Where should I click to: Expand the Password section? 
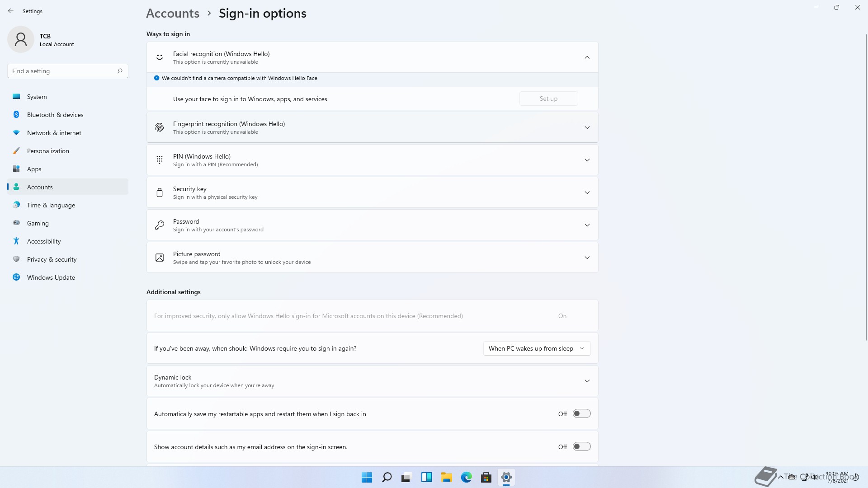587,225
